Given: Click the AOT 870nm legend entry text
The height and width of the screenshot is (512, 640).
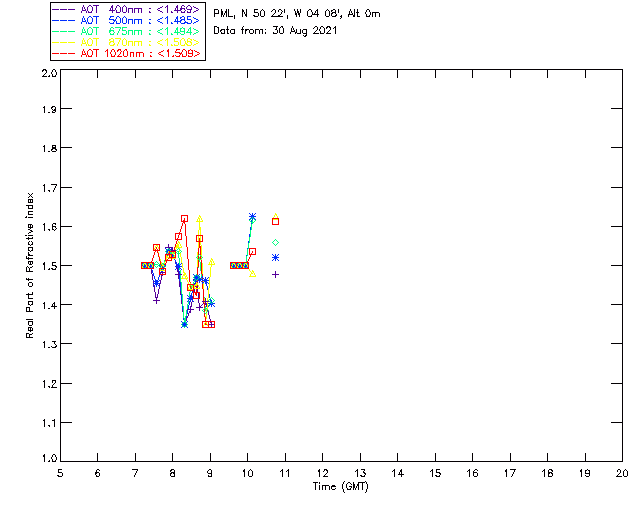Looking at the screenshot, I should coord(140,42).
